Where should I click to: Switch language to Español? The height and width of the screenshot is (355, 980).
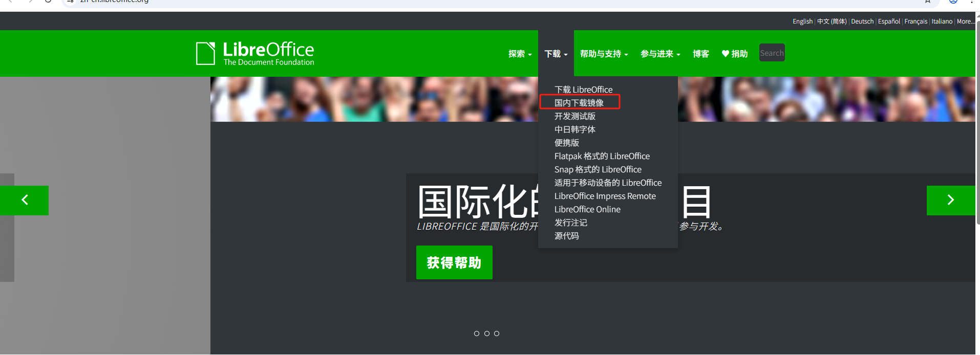tap(889, 21)
